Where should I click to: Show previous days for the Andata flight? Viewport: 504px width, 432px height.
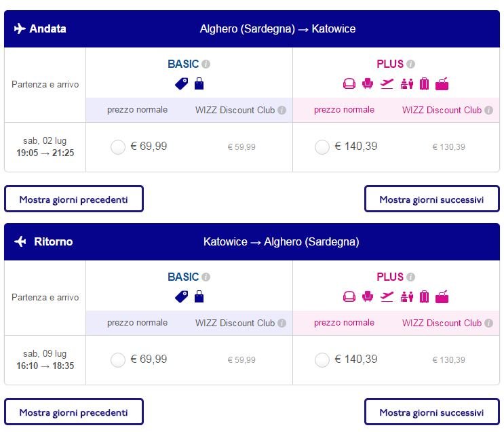74,199
